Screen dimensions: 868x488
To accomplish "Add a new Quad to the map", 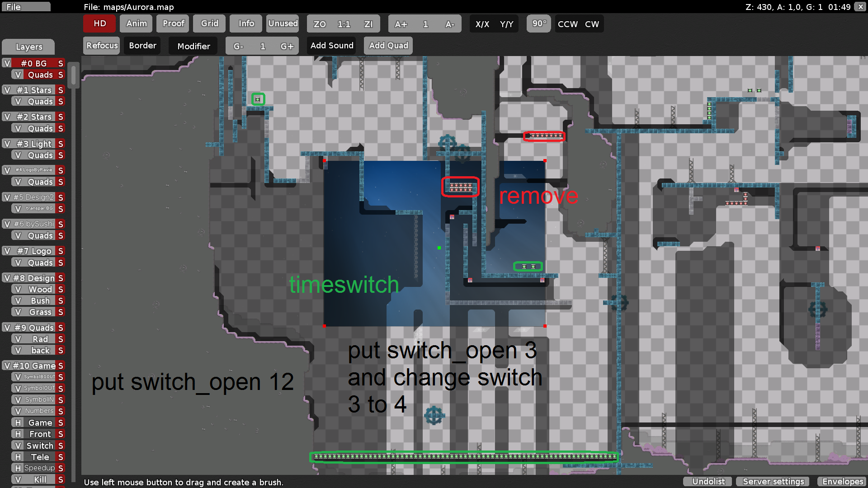I will 388,45.
